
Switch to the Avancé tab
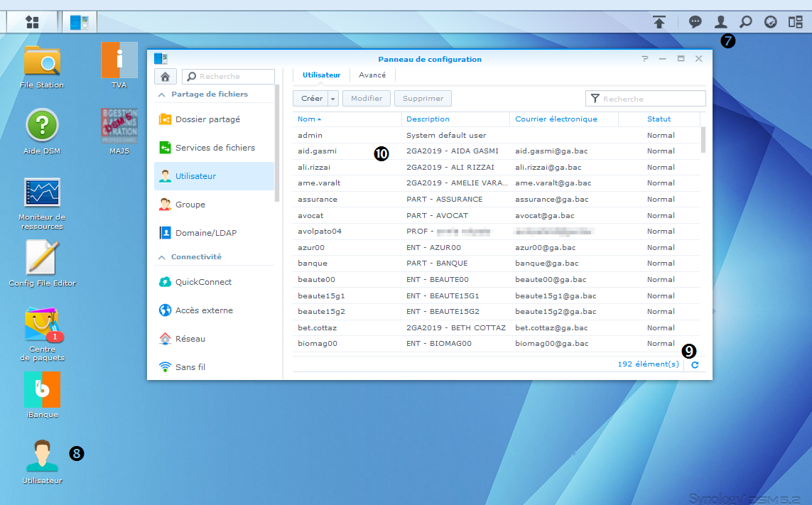pyautogui.click(x=372, y=75)
